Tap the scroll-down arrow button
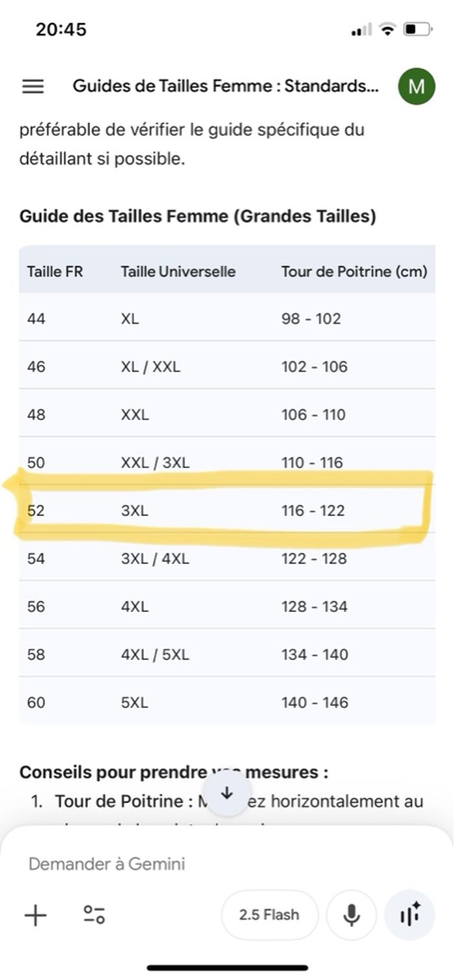Viewport: 454px width, 980px height. coord(227,793)
